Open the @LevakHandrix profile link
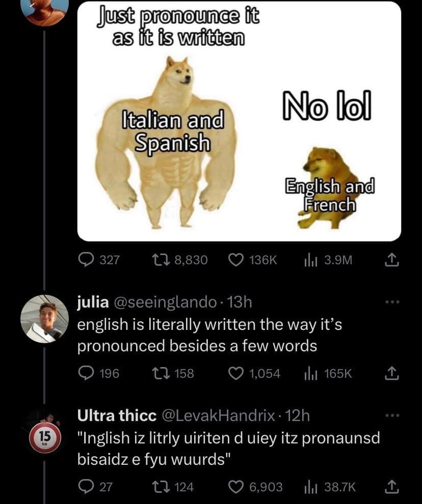 click(218, 416)
